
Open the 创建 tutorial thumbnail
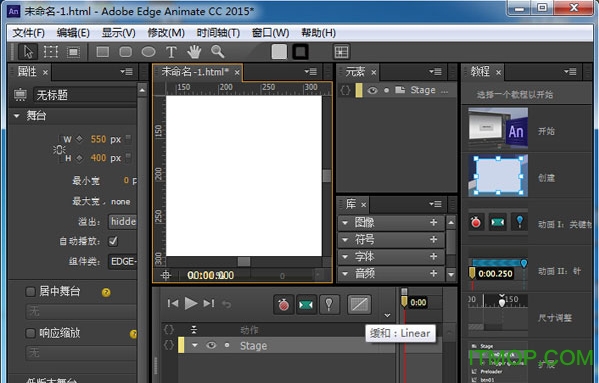[x=498, y=176]
